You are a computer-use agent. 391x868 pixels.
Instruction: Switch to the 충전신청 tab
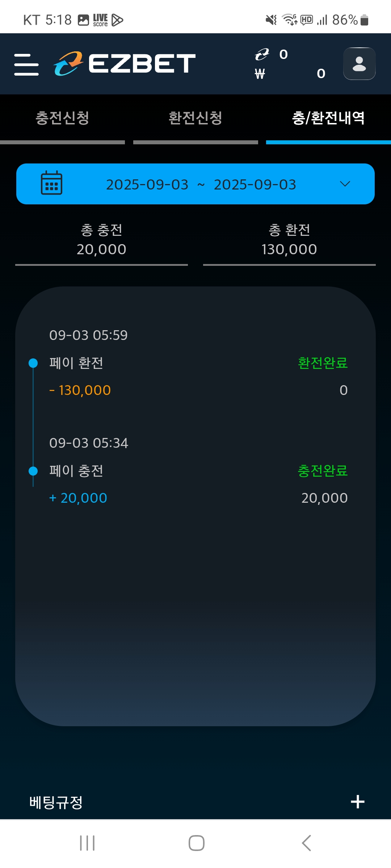coord(62,118)
